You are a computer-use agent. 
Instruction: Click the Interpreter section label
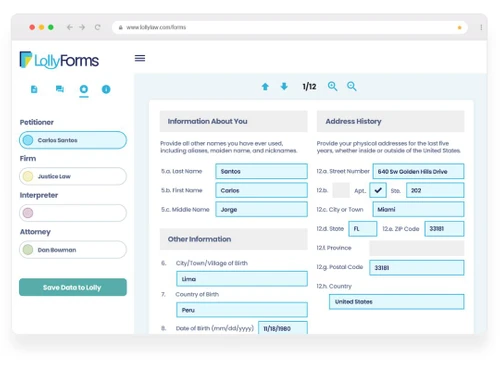[39, 195]
